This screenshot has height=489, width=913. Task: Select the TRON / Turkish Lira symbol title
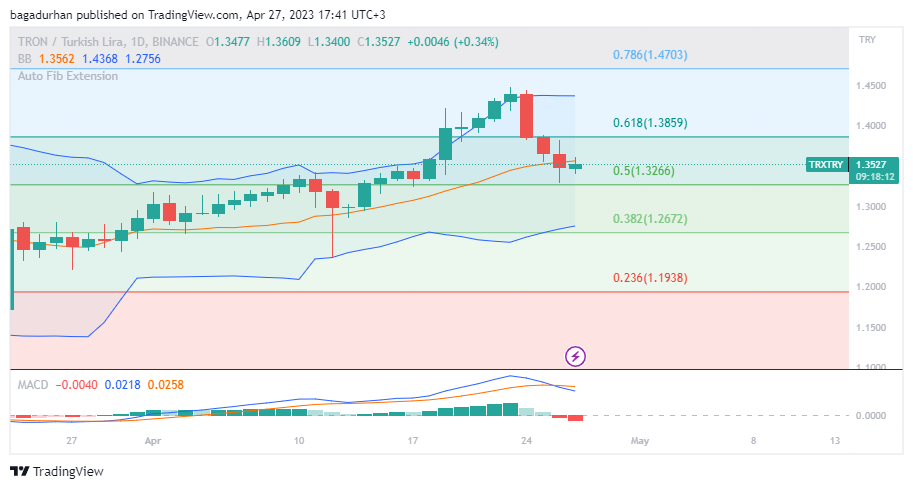point(73,42)
